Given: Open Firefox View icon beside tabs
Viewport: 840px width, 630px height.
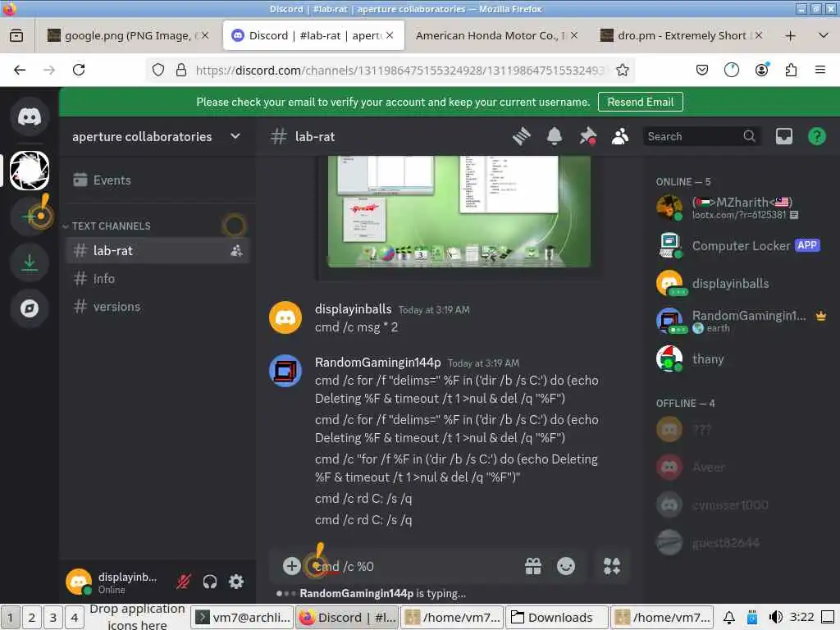Looking at the screenshot, I should tap(16, 35).
